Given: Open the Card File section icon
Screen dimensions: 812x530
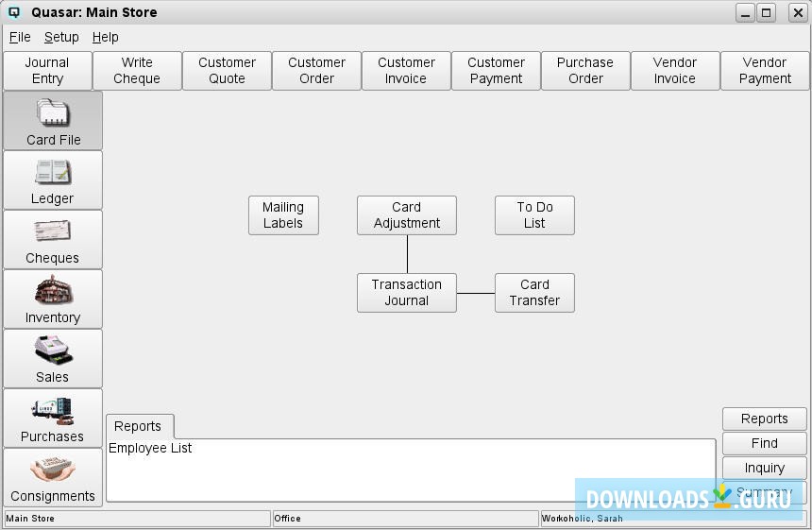Looking at the screenshot, I should (53, 121).
